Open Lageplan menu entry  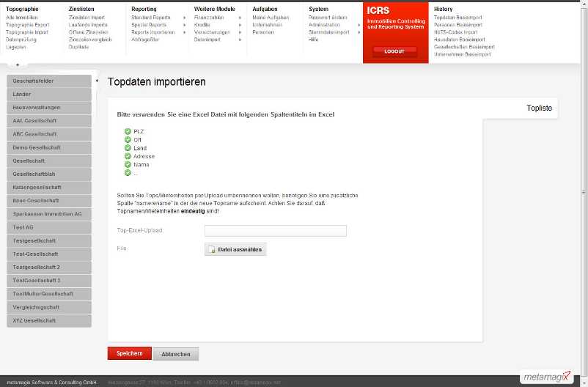[x=15, y=47]
